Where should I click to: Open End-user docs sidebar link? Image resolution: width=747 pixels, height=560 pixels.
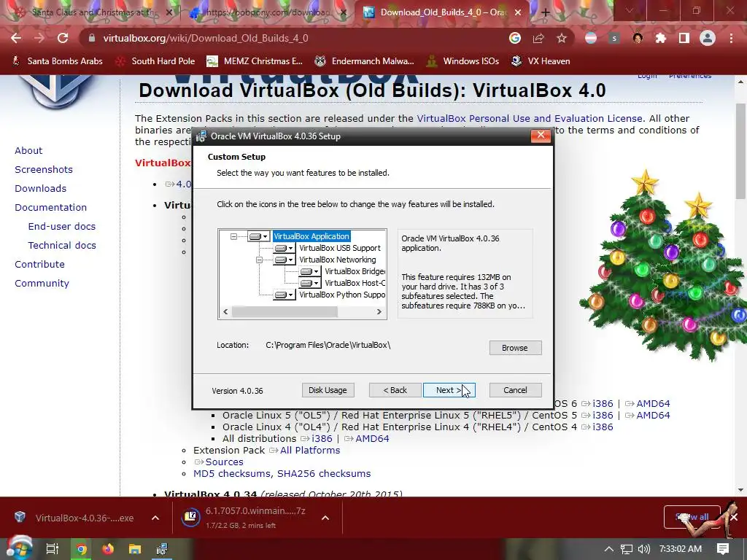[x=62, y=226]
